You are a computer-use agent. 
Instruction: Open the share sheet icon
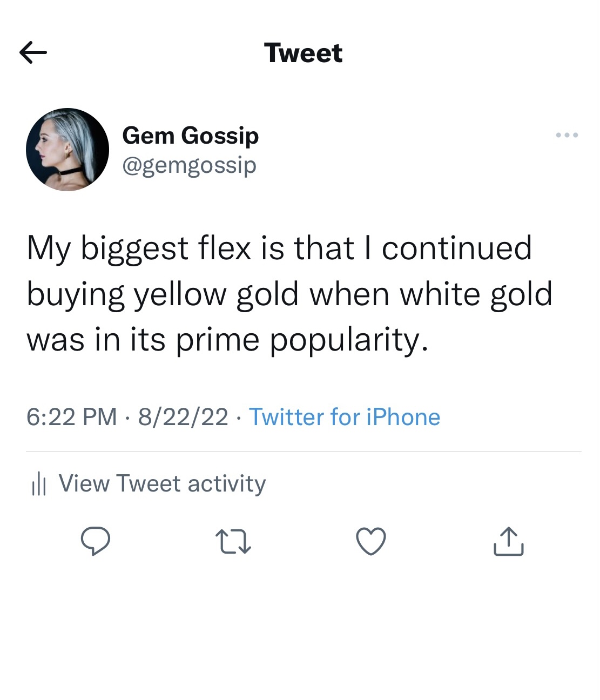508,541
